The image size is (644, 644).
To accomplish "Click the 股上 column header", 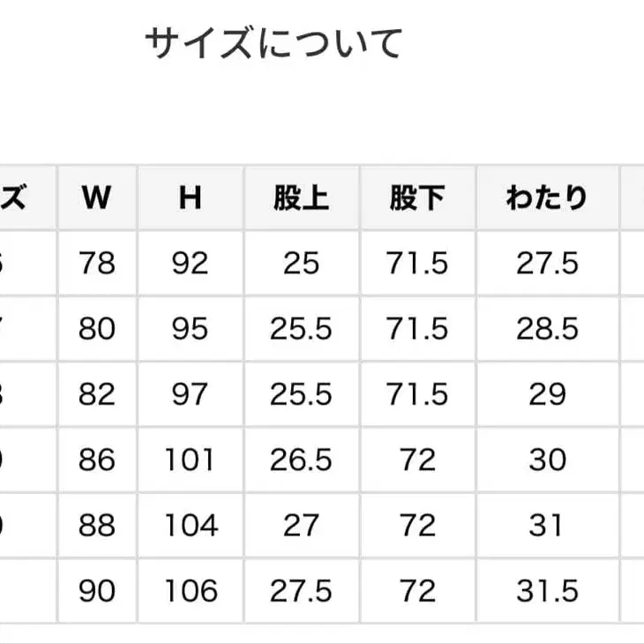I will 301,198.
